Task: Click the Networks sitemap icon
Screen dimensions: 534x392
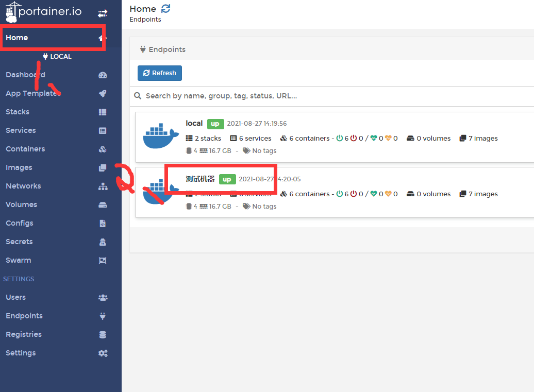Action: pyautogui.click(x=103, y=186)
